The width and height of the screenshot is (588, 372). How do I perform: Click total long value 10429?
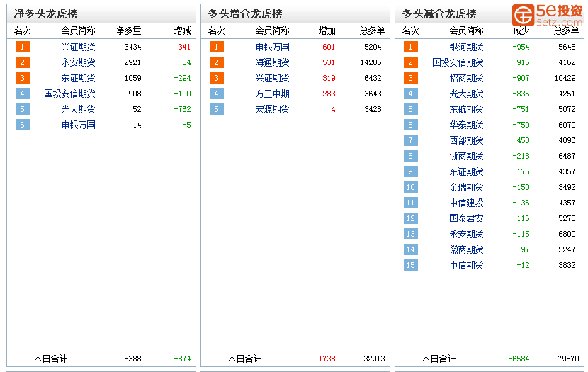coord(565,78)
